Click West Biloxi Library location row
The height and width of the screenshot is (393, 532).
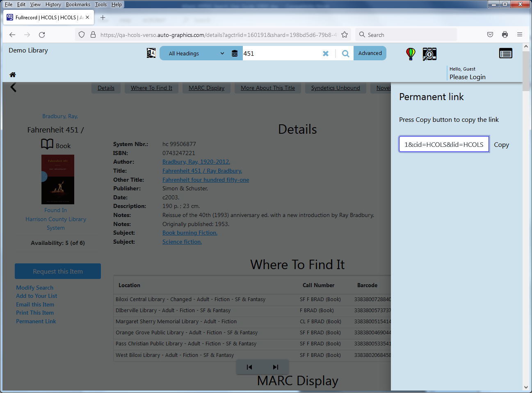pos(252,355)
